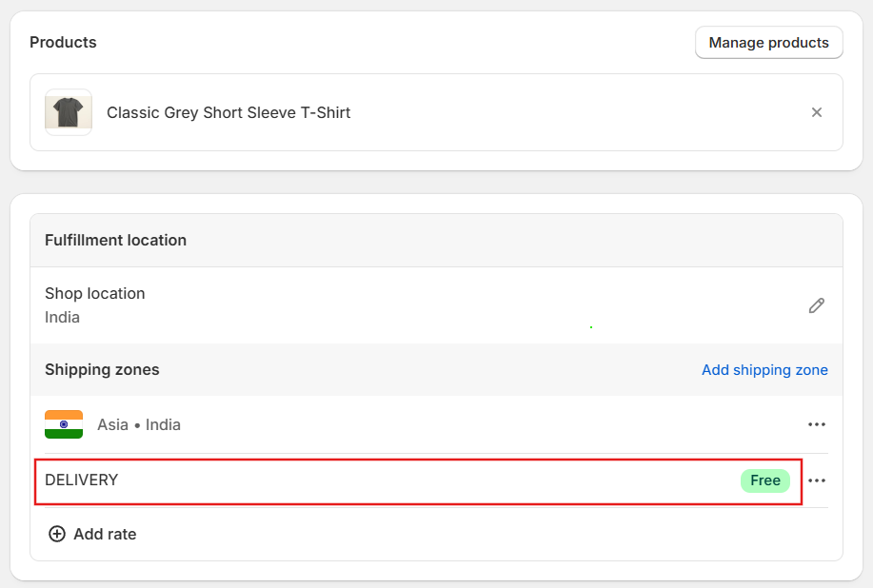Screen dimensions: 873x588
Task: Click the green Free badge
Action: tap(765, 480)
